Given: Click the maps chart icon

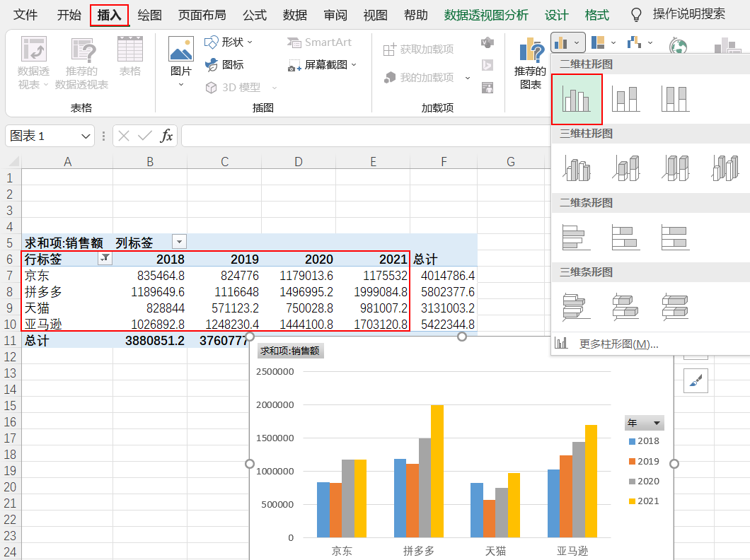Looking at the screenshot, I should coord(679,46).
